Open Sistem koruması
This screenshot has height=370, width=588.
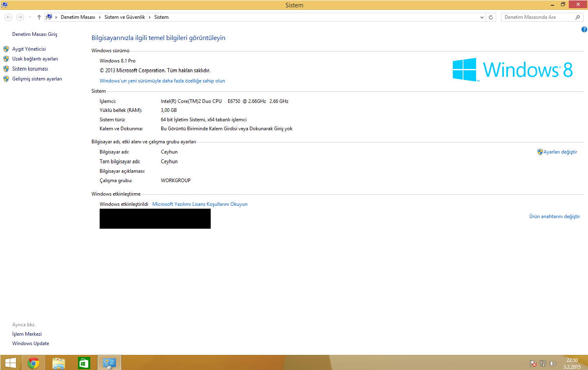(30, 69)
